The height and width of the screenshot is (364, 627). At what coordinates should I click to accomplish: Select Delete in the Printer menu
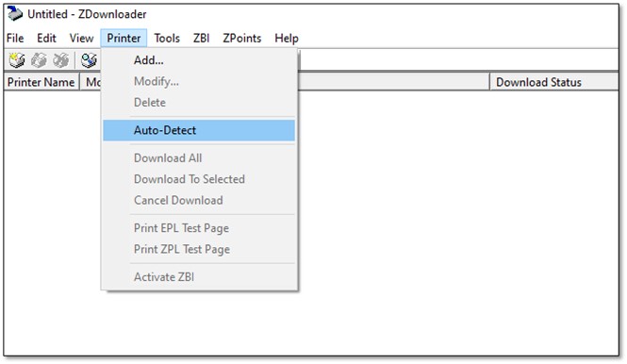[x=199, y=103]
